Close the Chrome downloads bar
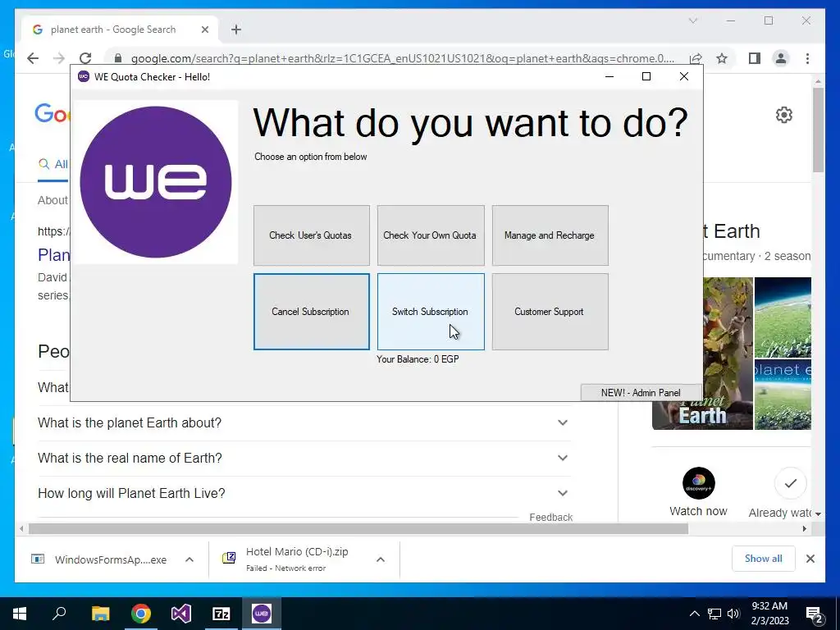Image resolution: width=840 pixels, height=630 pixels. tap(810, 559)
